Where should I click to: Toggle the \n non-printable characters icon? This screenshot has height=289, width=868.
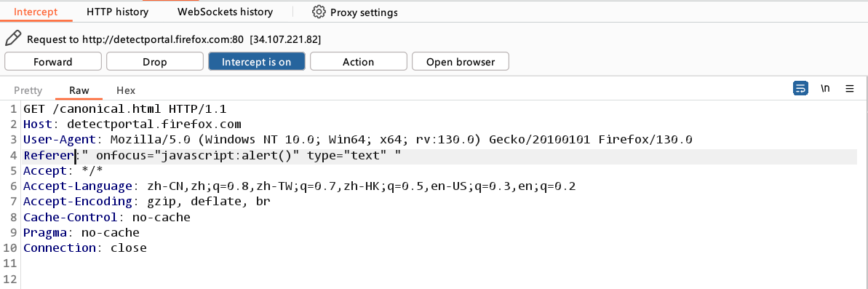[825, 89]
